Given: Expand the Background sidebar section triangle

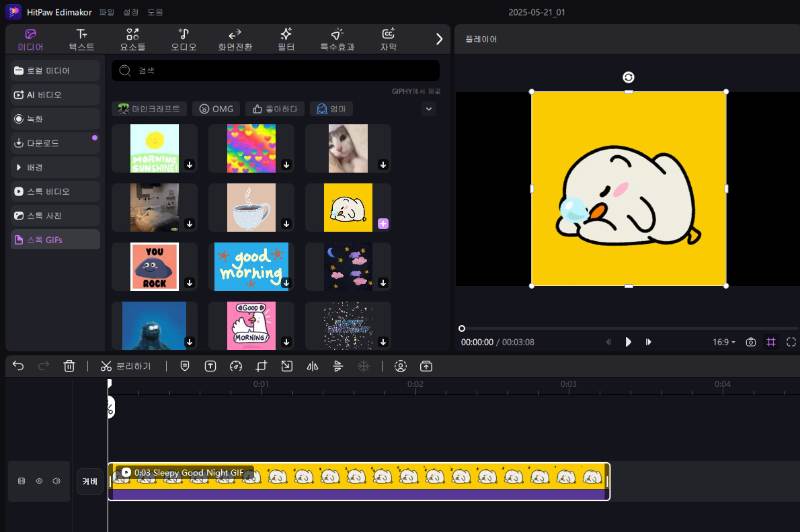Looking at the screenshot, I should click(x=19, y=167).
